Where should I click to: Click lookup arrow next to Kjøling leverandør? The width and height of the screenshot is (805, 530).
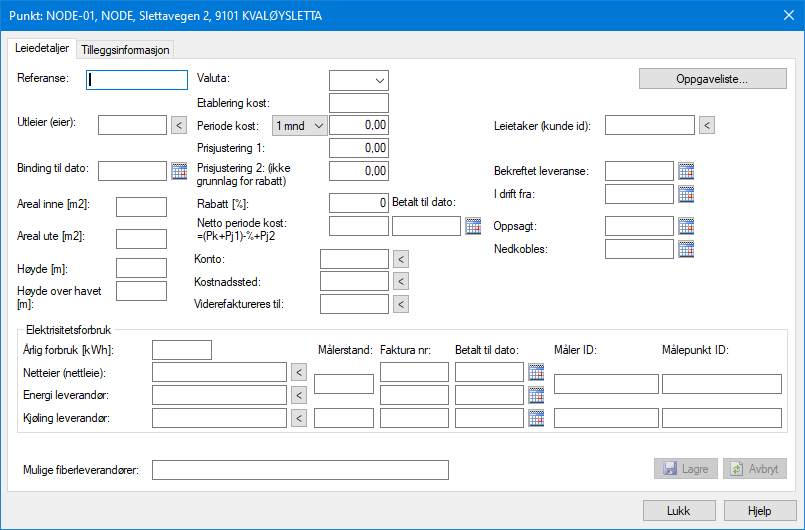point(299,418)
